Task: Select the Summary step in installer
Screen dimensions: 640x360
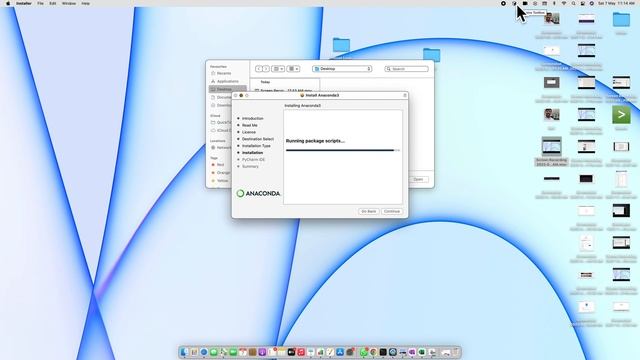Action: click(x=250, y=167)
